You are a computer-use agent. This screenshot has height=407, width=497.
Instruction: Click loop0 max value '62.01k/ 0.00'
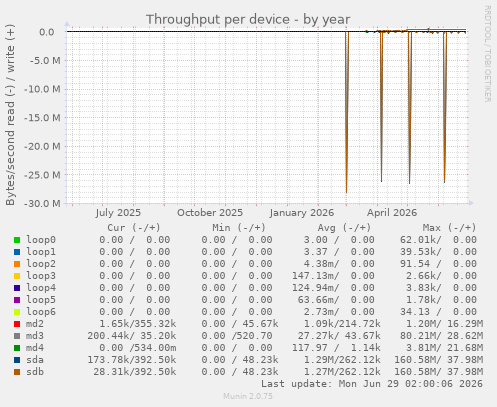tap(438, 240)
